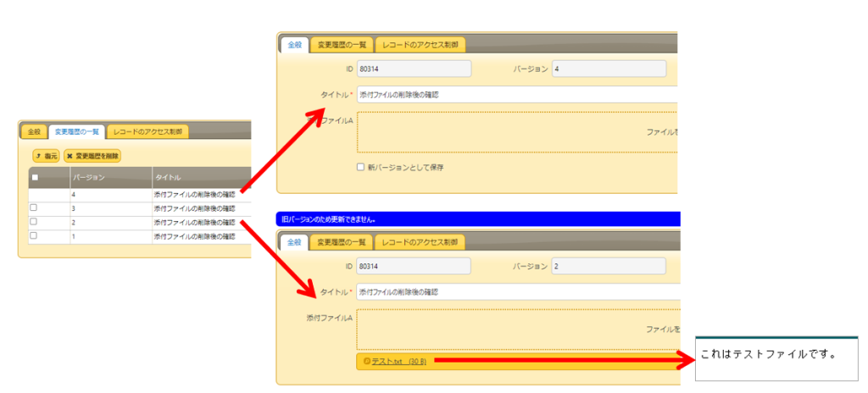Enable 新バージョンとして保存 checkbox
868x393 pixels.
(x=361, y=167)
